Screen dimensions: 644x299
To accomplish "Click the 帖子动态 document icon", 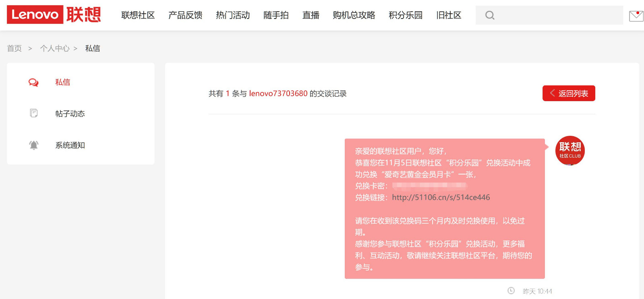I will pos(34,113).
